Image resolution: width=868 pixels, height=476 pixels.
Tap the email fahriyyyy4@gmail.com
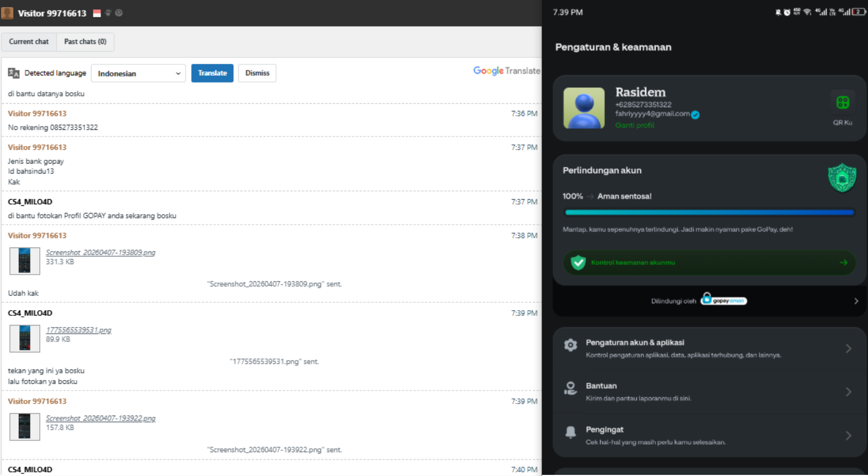click(652, 114)
